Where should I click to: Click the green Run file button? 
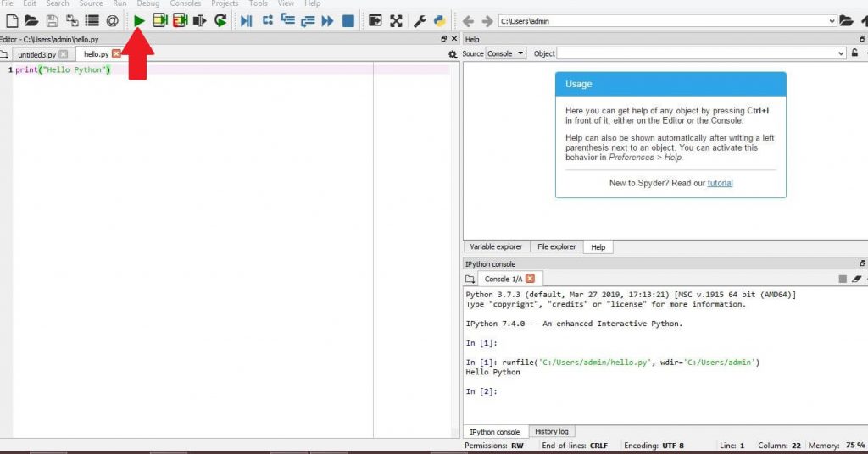pos(139,20)
